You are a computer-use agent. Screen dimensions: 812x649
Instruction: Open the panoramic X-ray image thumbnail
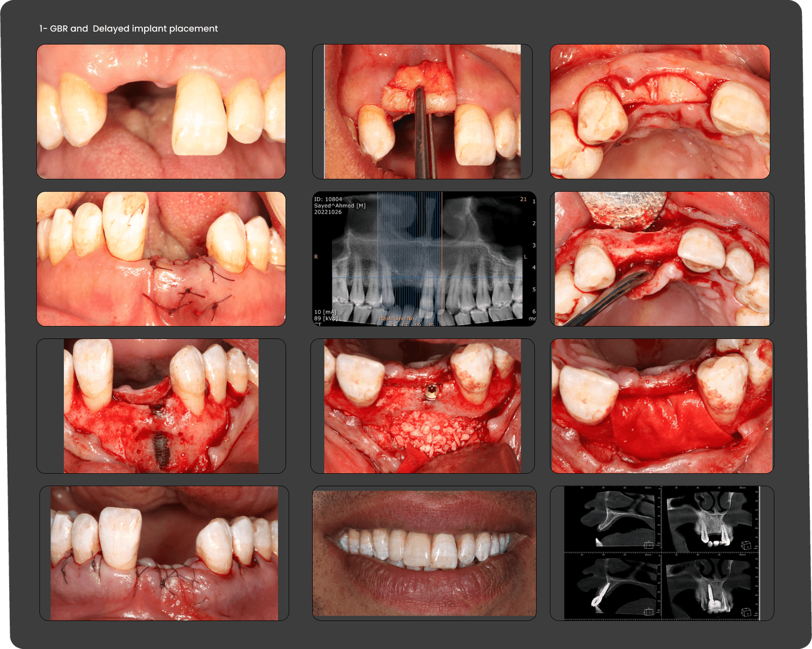424,259
